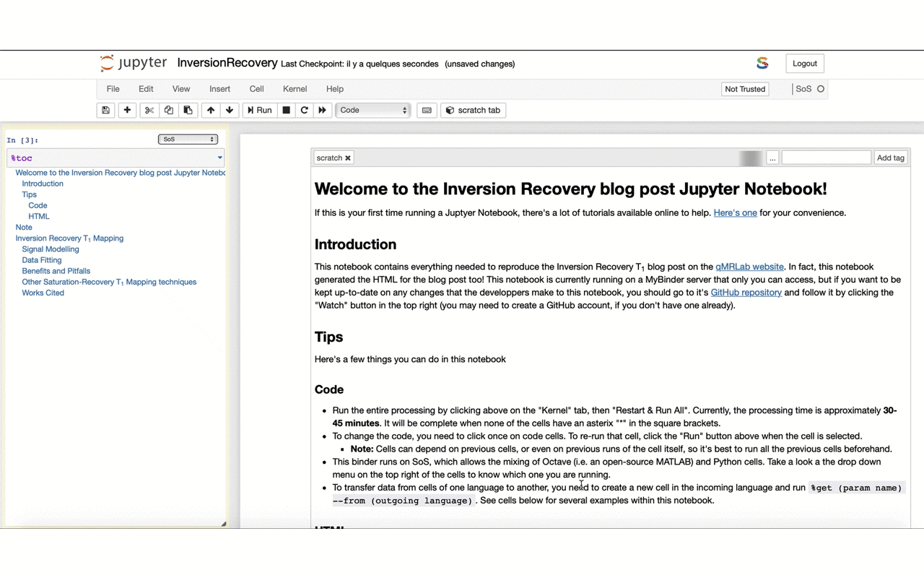Image resolution: width=924 pixels, height=578 pixels.
Task: Click the ellipsis tag button
Action: (x=772, y=158)
